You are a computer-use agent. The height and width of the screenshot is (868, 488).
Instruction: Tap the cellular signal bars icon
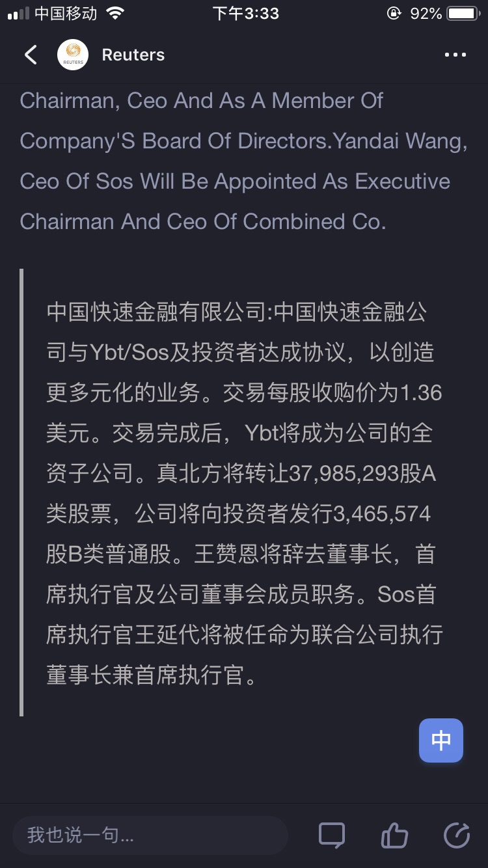click(x=18, y=14)
